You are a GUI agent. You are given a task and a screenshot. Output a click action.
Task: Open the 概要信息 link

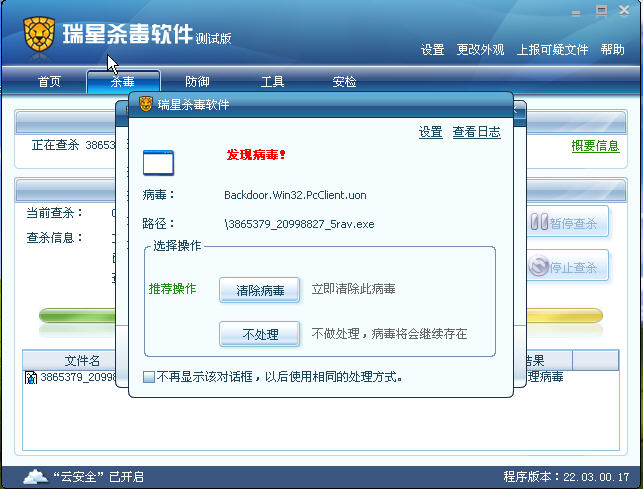click(x=595, y=146)
